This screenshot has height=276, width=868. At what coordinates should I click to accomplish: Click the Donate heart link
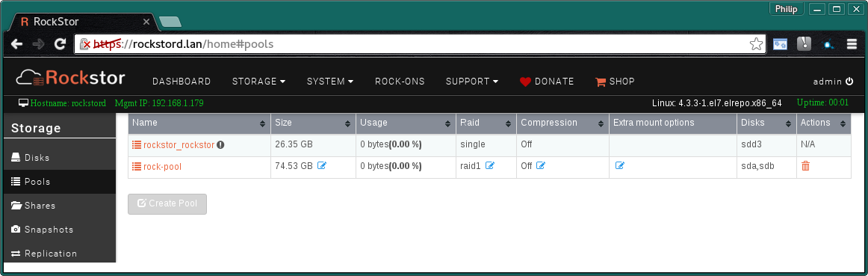pyautogui.click(x=547, y=82)
